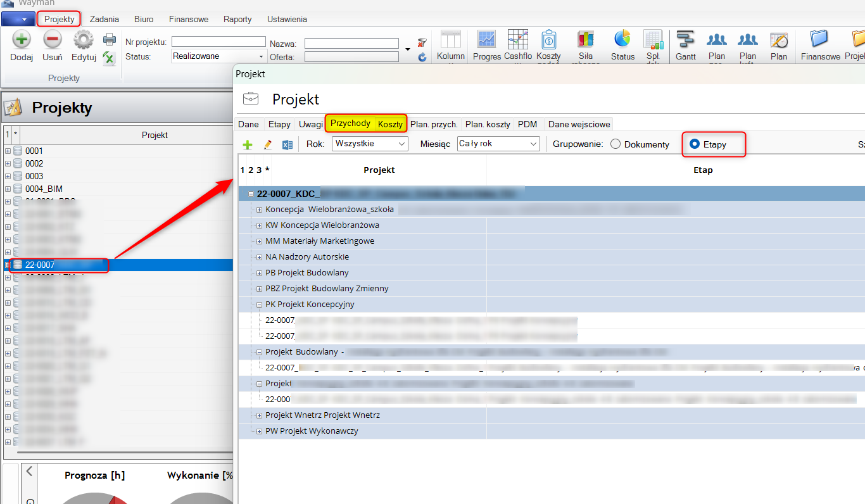Switch to the Dane tab
This screenshot has width=865, height=504.
[248, 124]
